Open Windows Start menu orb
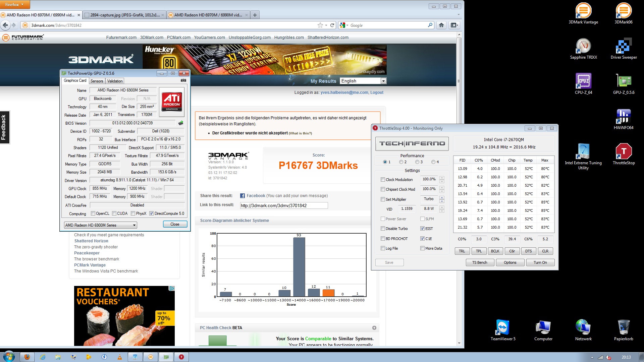This screenshot has height=362, width=644. pyautogui.click(x=9, y=356)
